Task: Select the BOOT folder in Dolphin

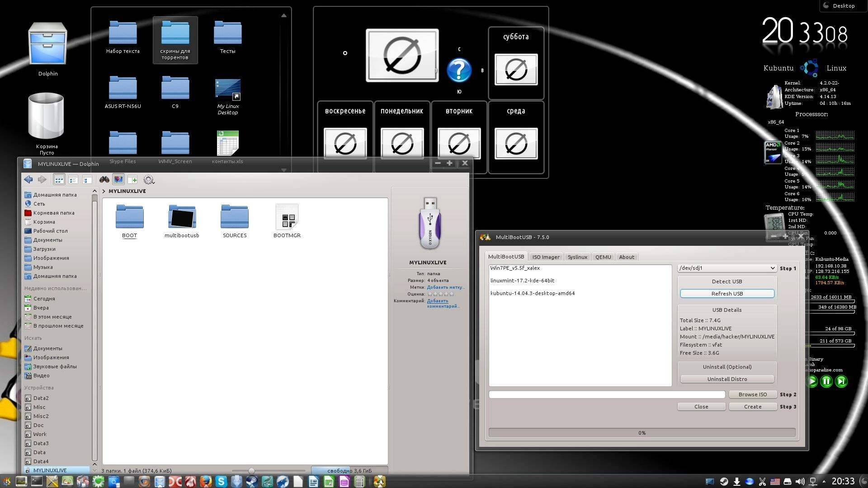Action: click(x=129, y=221)
